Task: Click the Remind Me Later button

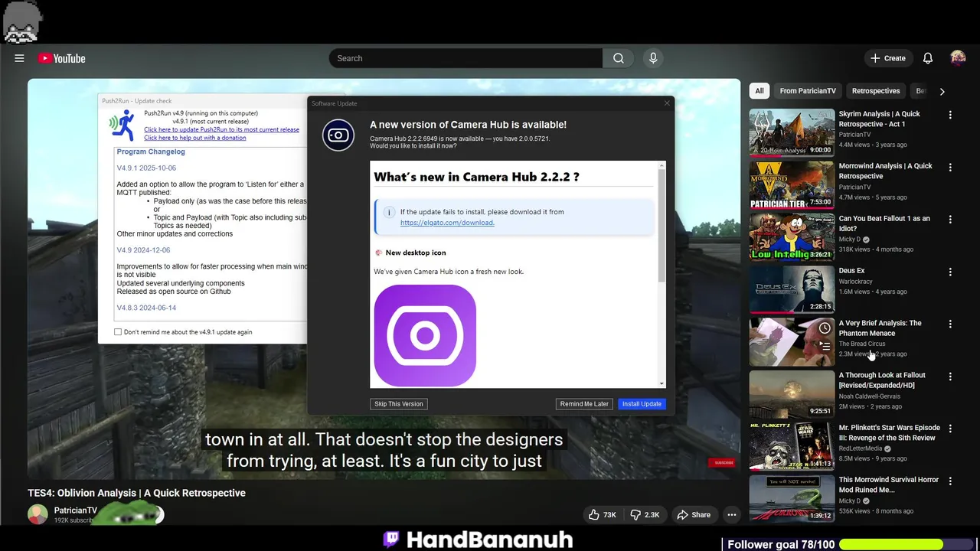Action: pyautogui.click(x=584, y=404)
